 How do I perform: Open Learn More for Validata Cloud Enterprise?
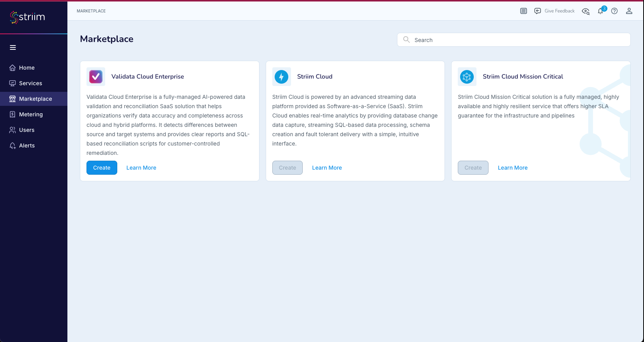coord(141,168)
